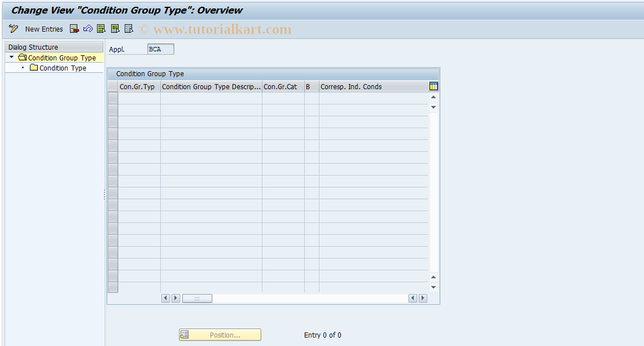Click far-right horizontal scroll-right arrow

[423, 299]
